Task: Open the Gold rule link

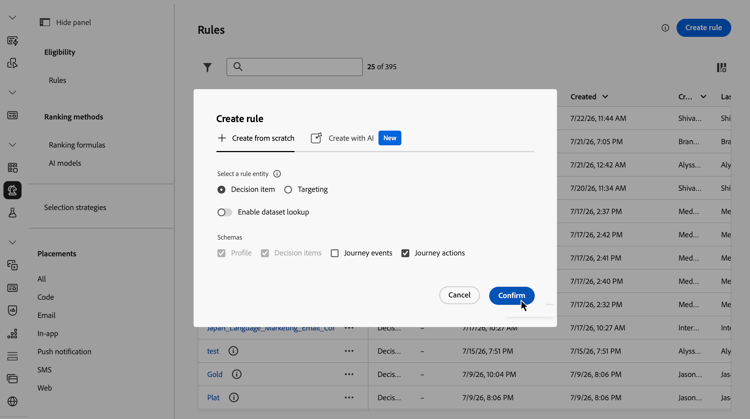Action: (x=215, y=374)
